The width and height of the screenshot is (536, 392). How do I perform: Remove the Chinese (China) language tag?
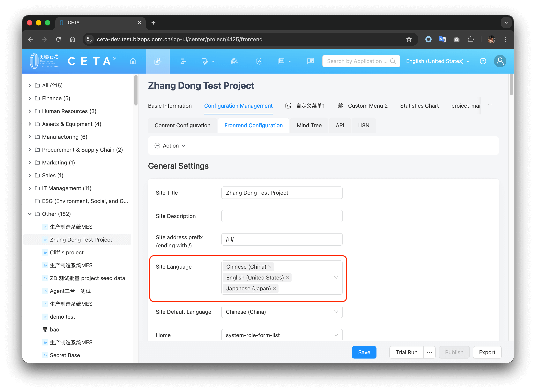pyautogui.click(x=270, y=267)
